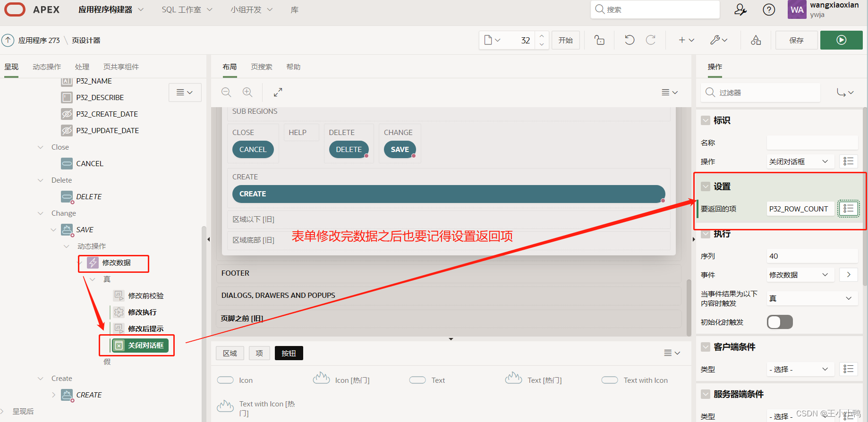Select the Text with Icon button template
This screenshot has height=422, width=868.
(634, 380)
